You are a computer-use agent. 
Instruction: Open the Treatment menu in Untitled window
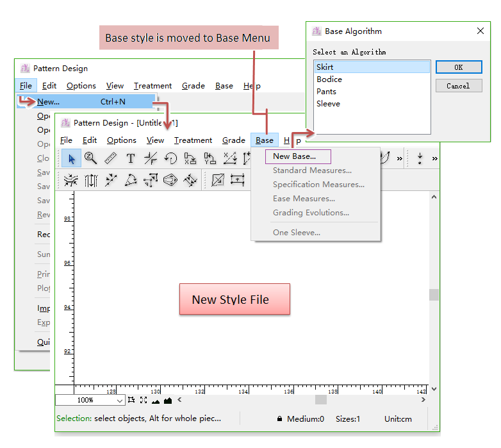(193, 140)
